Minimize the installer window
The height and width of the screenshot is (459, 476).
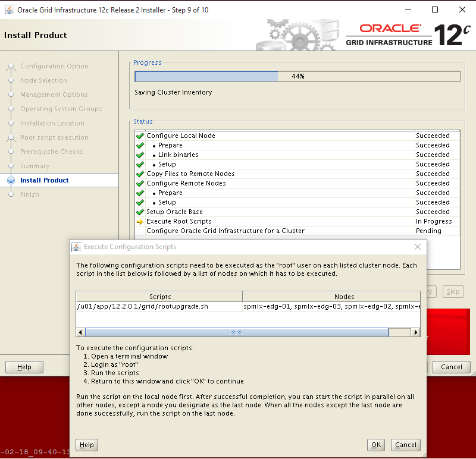click(408, 10)
